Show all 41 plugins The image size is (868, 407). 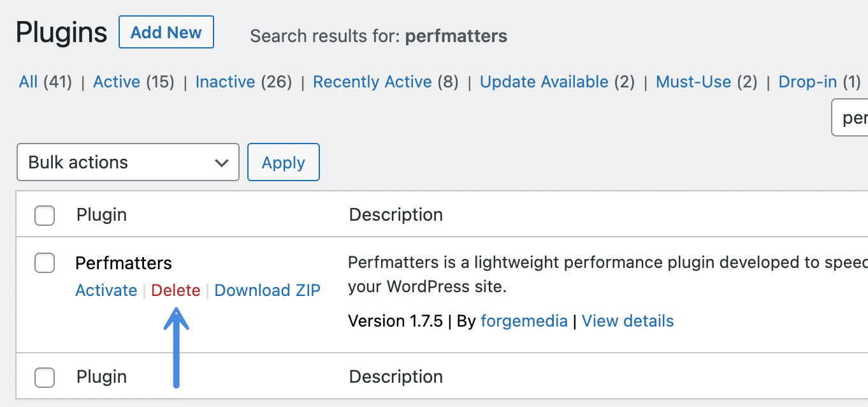point(27,82)
